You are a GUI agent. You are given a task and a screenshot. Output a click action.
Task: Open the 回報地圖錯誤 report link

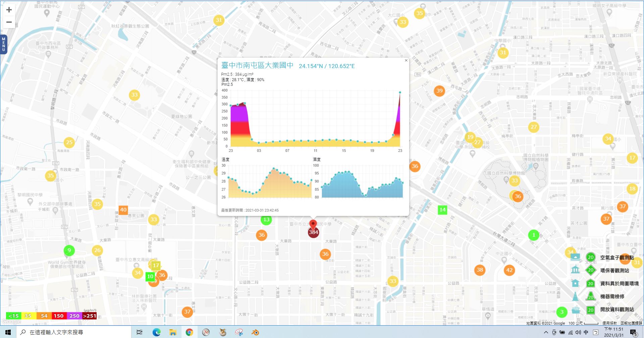point(631,323)
